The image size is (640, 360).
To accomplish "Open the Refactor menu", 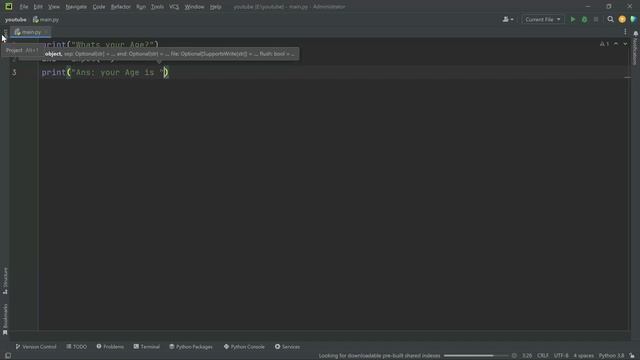I will pos(120,7).
